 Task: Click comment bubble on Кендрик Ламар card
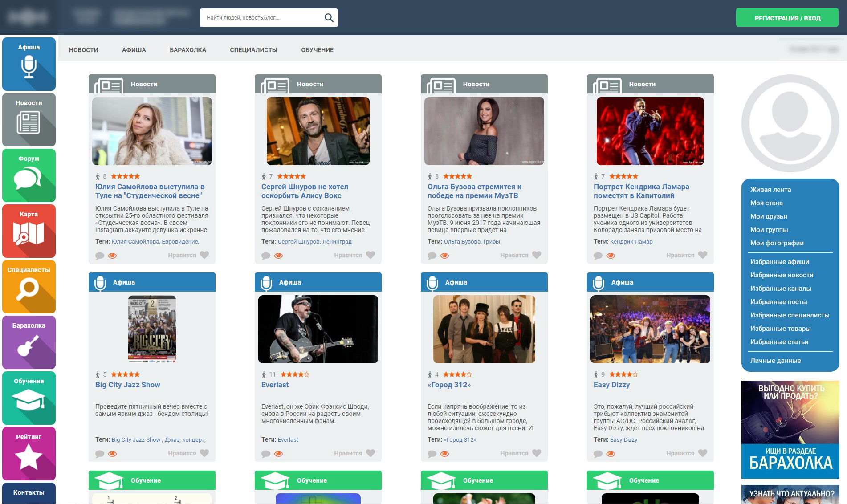tap(598, 256)
